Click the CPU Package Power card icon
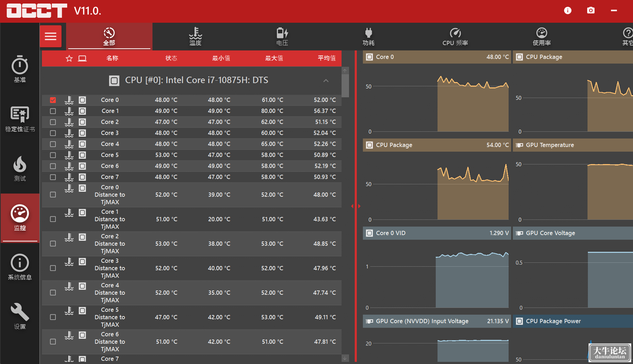Screen dimensions: 633x364 (x=519, y=321)
